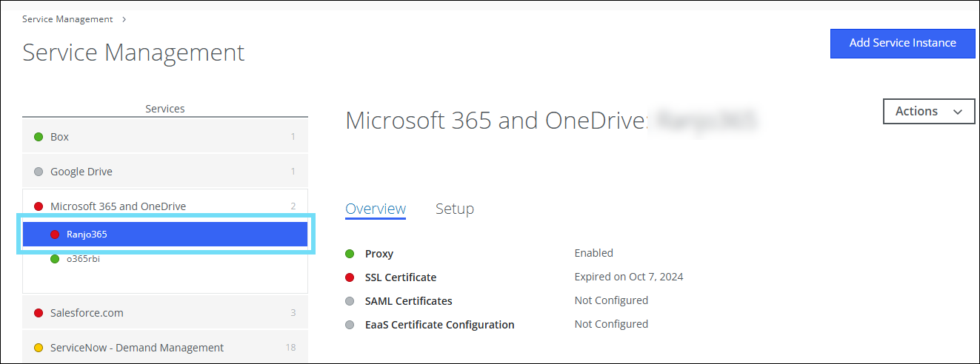The height and width of the screenshot is (364, 980).
Task: Click the red status dot beside Salesforce.com
Action: point(39,313)
